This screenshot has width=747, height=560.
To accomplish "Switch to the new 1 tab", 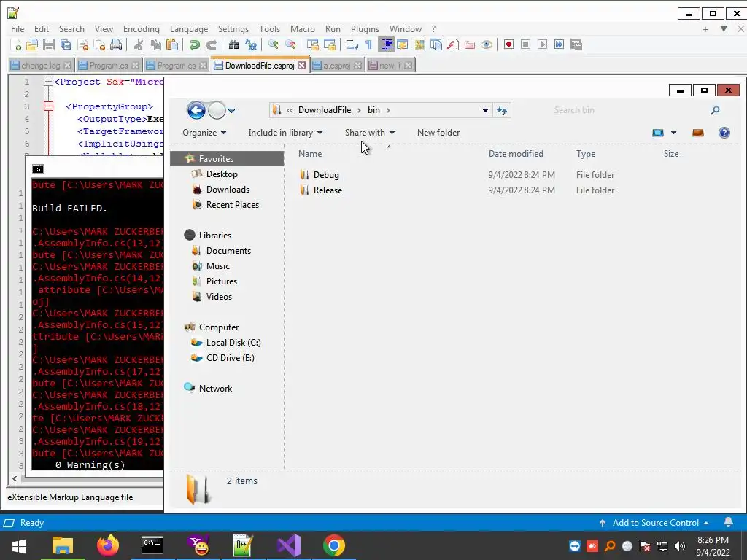I will [x=390, y=65].
